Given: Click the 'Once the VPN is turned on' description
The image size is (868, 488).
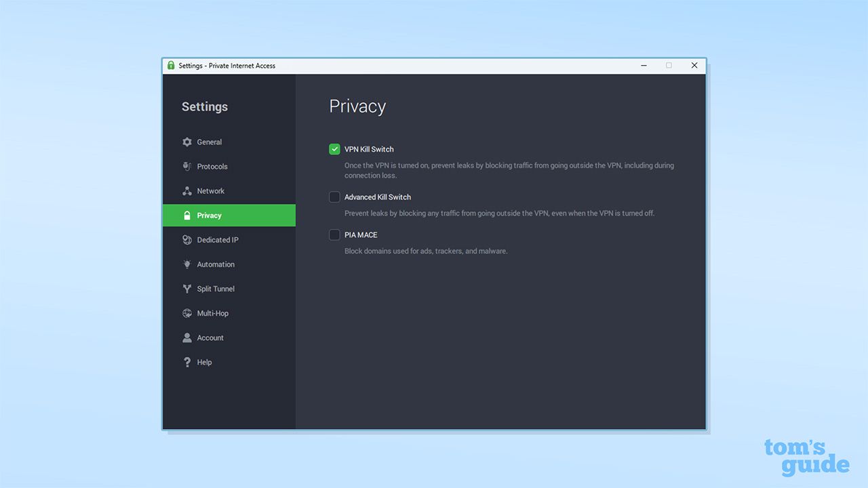Looking at the screenshot, I should click(509, 170).
